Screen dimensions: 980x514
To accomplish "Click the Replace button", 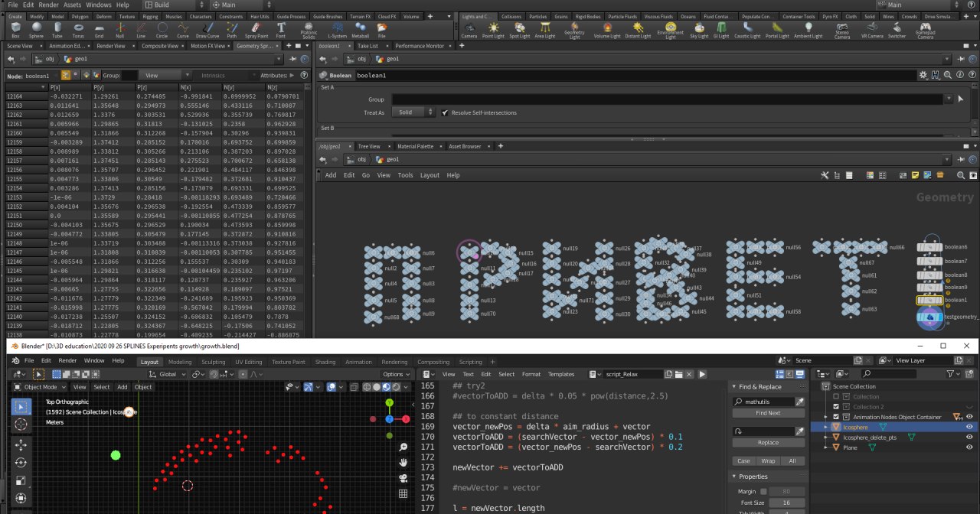I will [768, 442].
